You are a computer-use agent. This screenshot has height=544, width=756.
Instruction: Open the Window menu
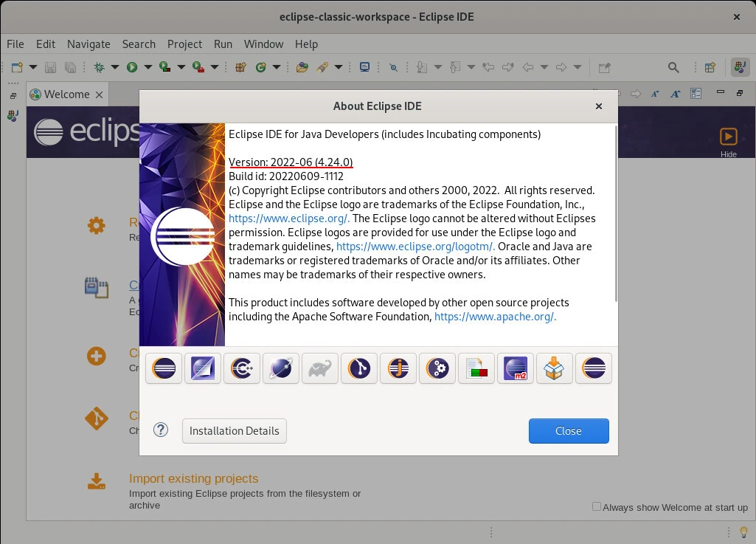263,44
